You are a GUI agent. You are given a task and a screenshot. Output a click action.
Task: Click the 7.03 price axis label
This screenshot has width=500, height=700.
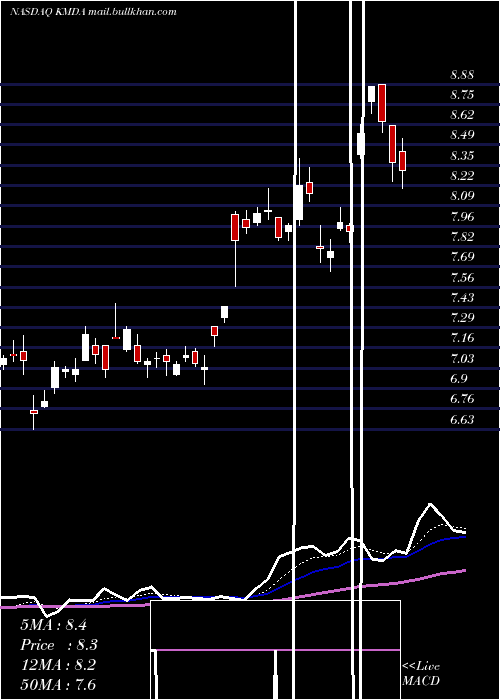click(462, 358)
